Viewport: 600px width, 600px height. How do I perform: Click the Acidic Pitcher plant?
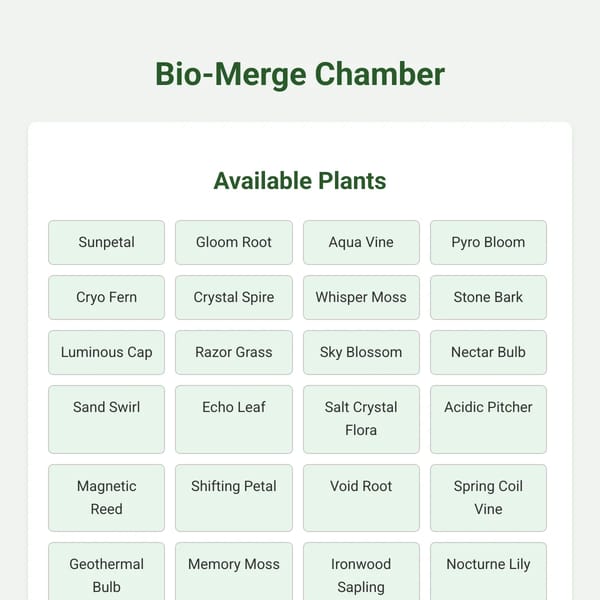pyautogui.click(x=488, y=419)
